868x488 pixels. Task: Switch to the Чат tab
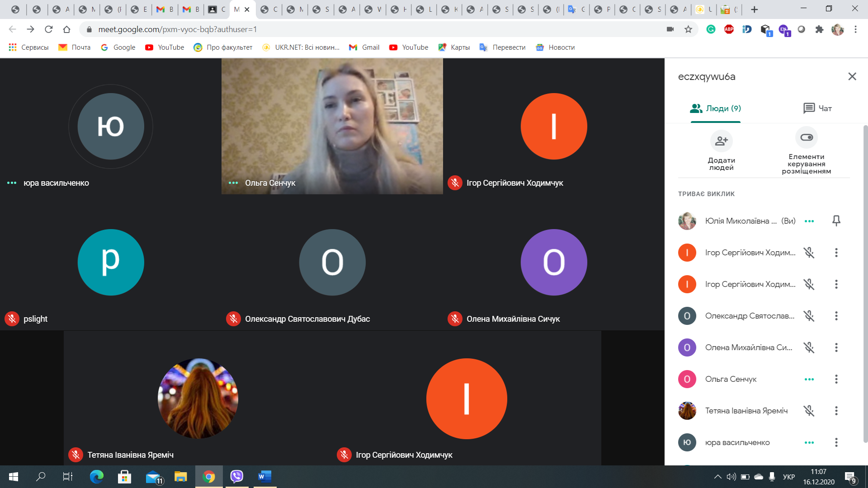pos(817,108)
